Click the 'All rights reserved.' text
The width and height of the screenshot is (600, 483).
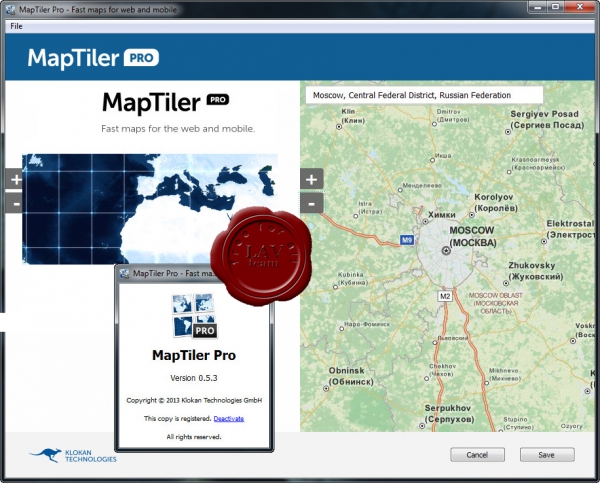click(x=194, y=437)
